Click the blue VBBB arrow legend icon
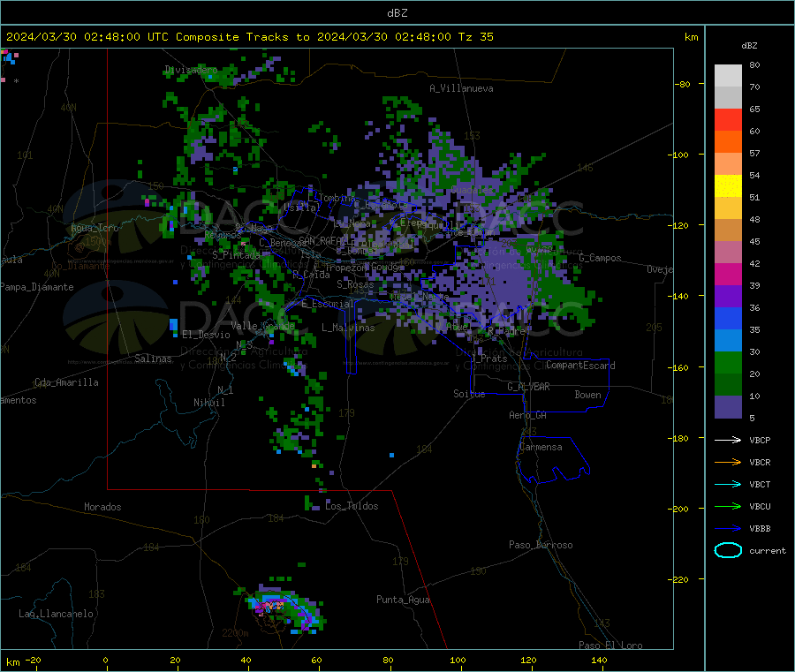795x672 pixels. pos(728,528)
